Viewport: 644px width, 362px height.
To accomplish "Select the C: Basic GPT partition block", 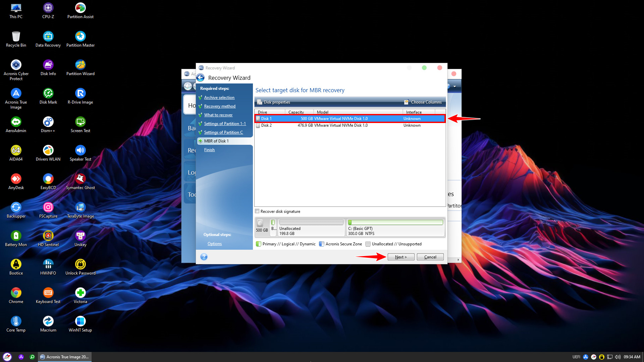I will point(395,228).
